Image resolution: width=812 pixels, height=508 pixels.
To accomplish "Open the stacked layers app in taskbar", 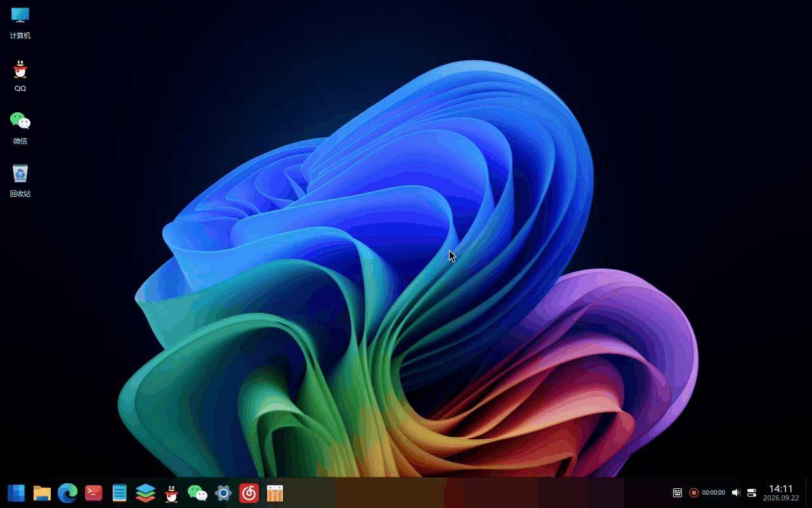I will [145, 493].
